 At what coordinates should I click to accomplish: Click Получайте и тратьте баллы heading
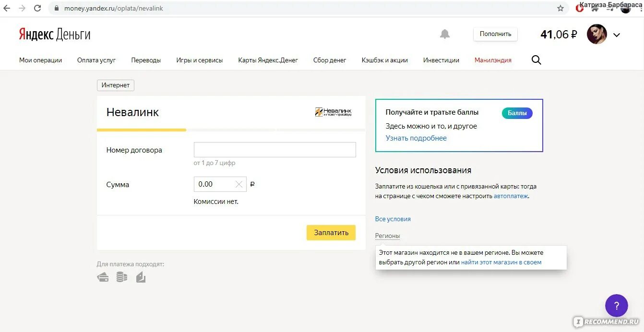432,112
